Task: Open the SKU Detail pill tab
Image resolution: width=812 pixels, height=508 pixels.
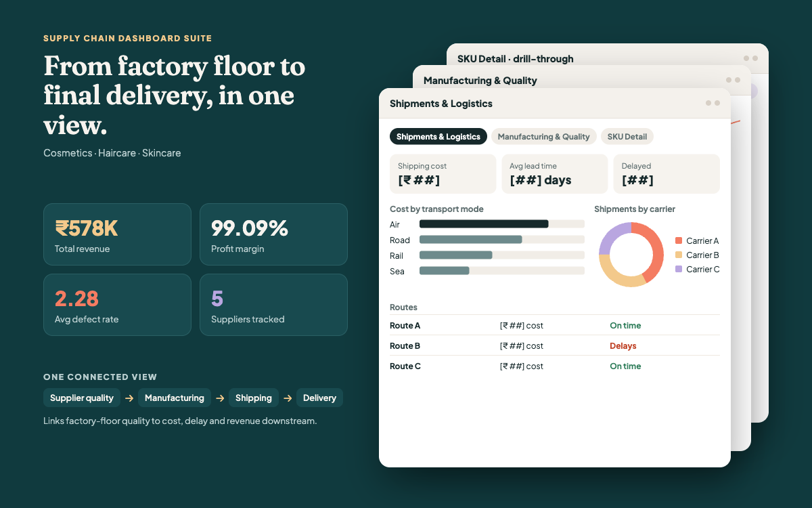Action: [x=627, y=136]
